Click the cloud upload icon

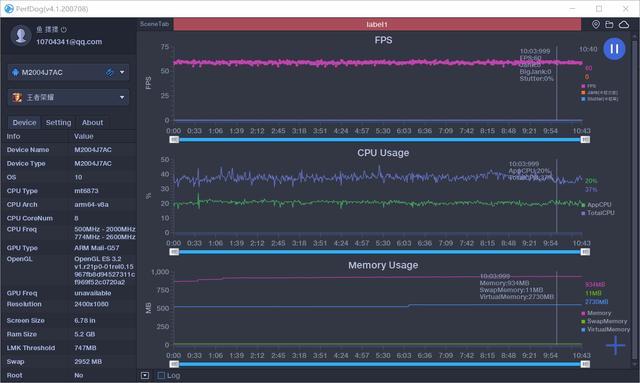tap(624, 24)
